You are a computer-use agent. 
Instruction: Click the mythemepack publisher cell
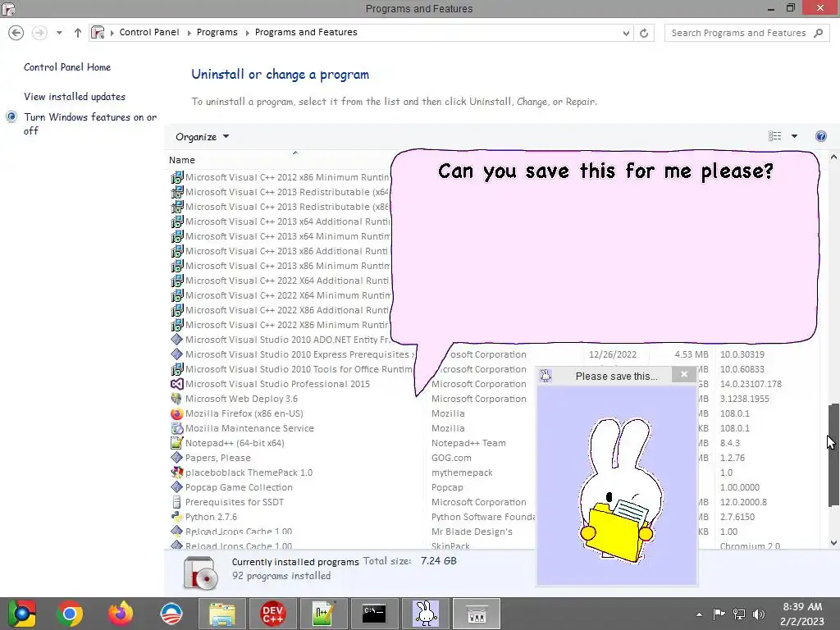point(462,472)
